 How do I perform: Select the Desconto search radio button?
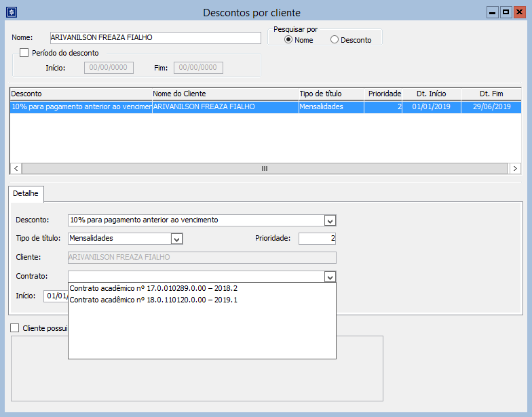point(334,40)
